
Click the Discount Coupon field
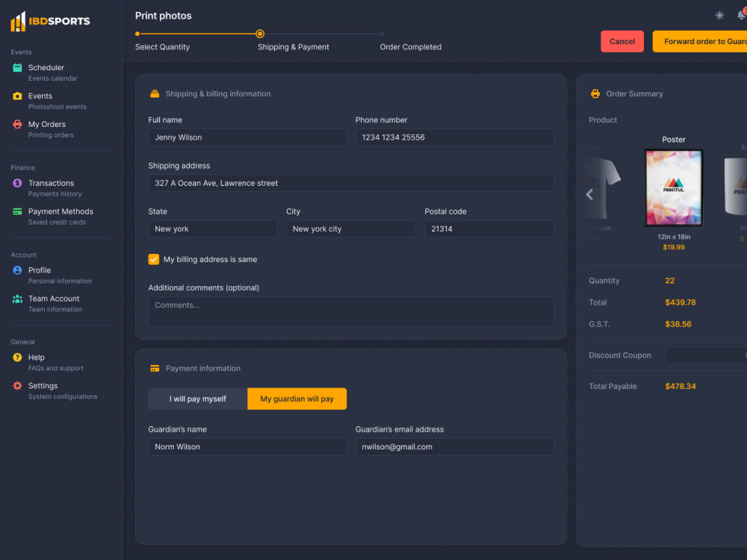click(706, 355)
